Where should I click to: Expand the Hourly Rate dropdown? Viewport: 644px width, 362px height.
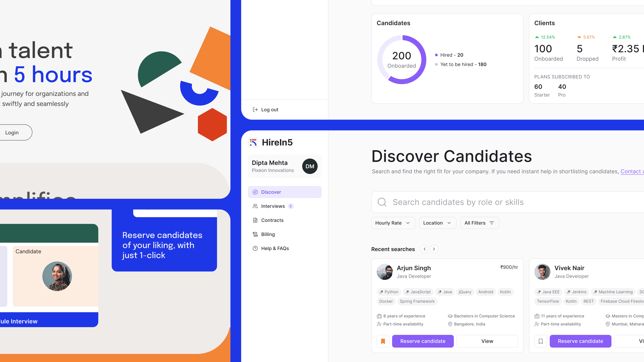pos(393,223)
